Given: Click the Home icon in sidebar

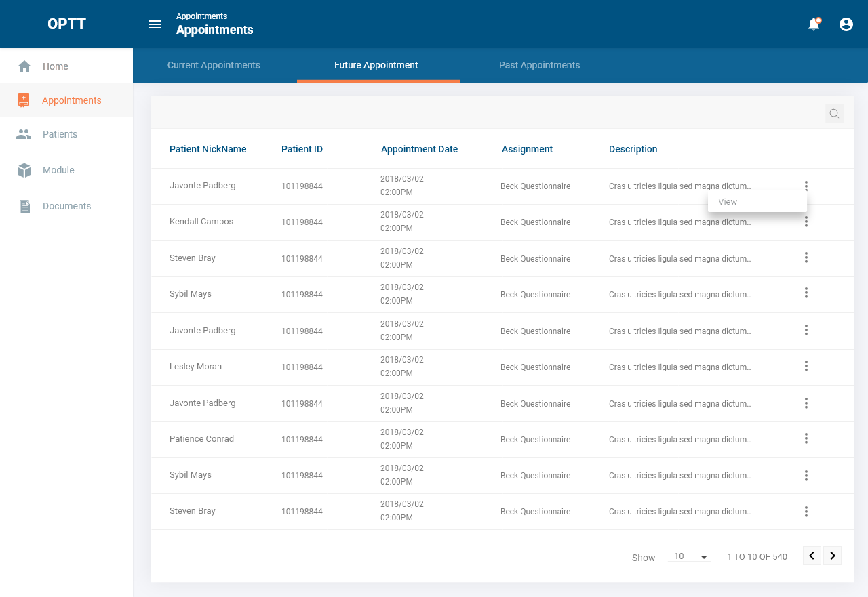Looking at the screenshot, I should tap(24, 66).
